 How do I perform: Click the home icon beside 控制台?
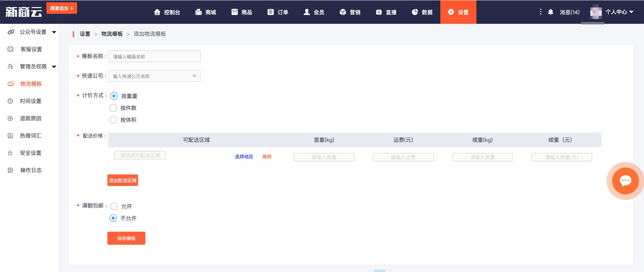[x=157, y=12]
